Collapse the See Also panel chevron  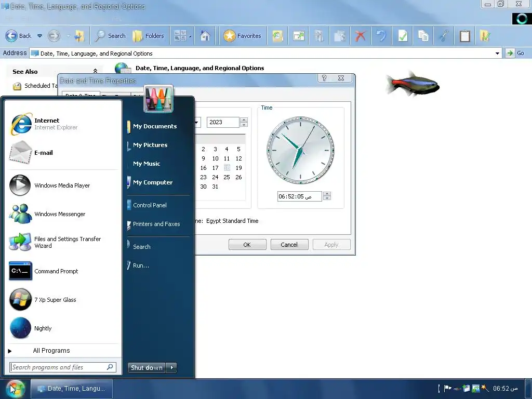96,71
